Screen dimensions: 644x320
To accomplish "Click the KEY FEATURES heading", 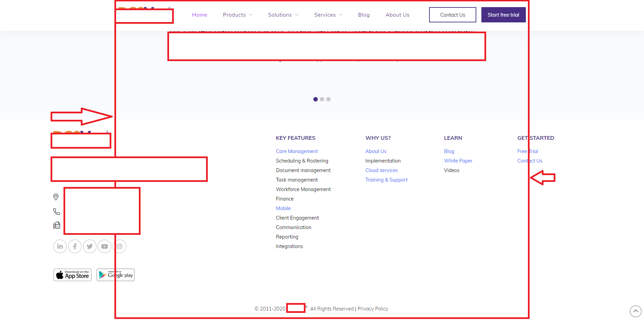I will click(295, 138).
